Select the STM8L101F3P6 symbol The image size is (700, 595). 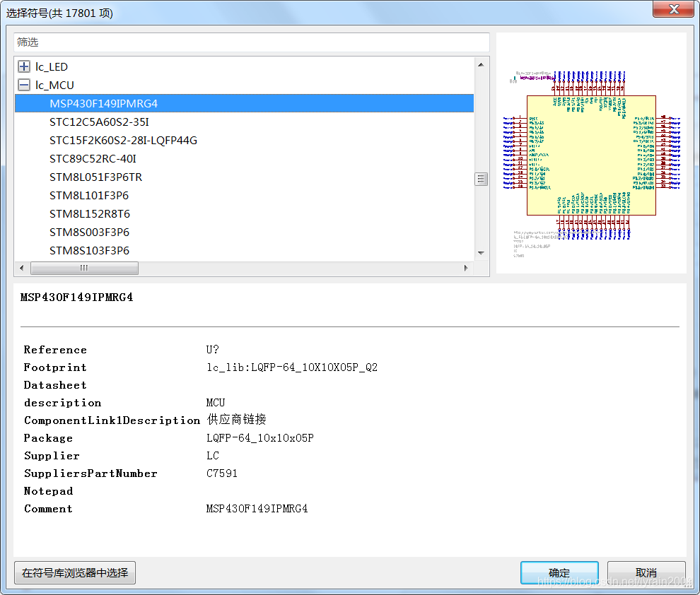[x=89, y=195]
